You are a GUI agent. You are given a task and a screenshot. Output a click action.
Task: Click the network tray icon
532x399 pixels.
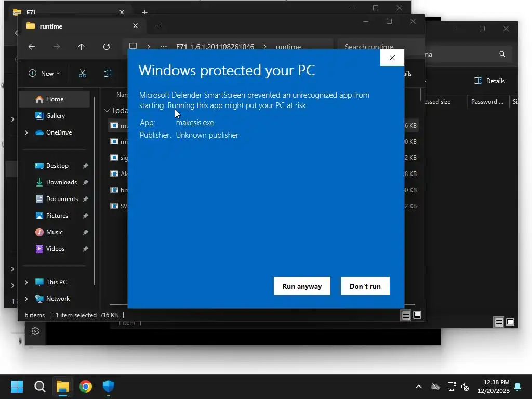(451, 387)
